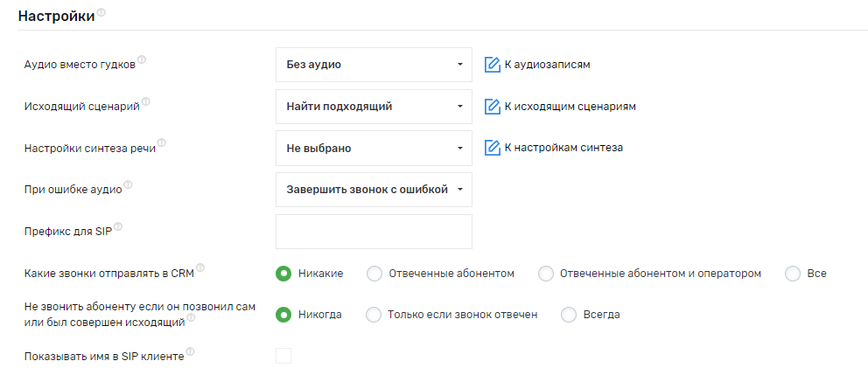Click help icon next to 'Аудио вместо гудков'
The height and width of the screenshot is (375, 868).
tap(142, 60)
